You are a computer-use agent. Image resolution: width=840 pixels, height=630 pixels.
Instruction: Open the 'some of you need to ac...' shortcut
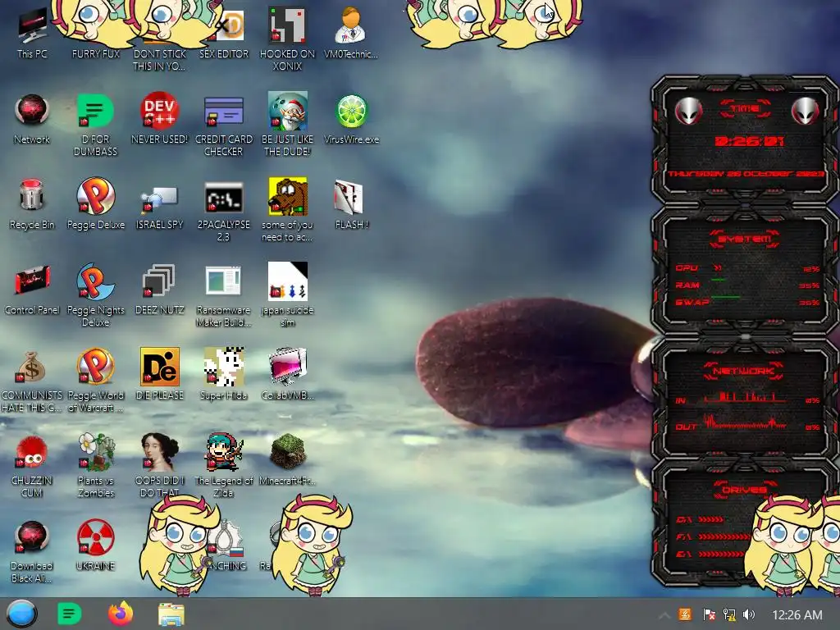point(287,210)
